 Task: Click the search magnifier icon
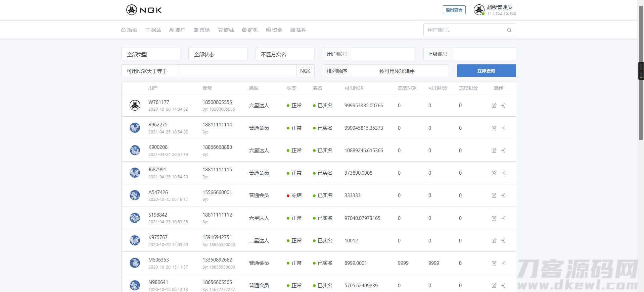509,30
